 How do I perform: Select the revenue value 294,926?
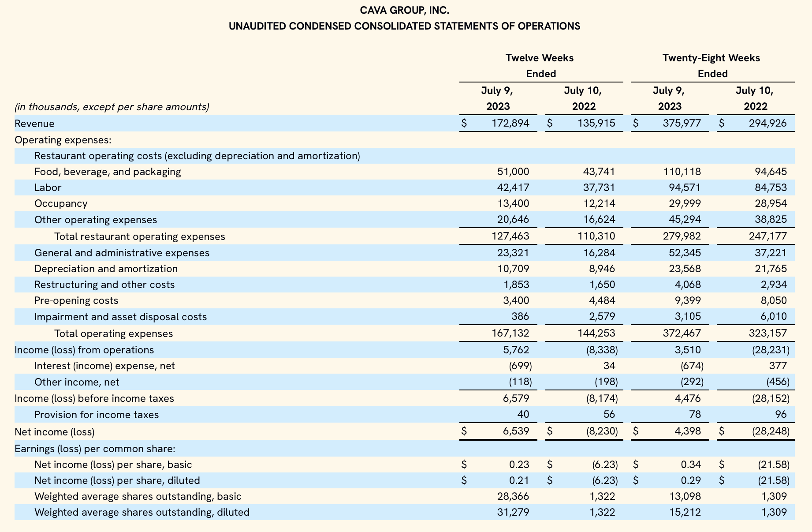tap(767, 123)
